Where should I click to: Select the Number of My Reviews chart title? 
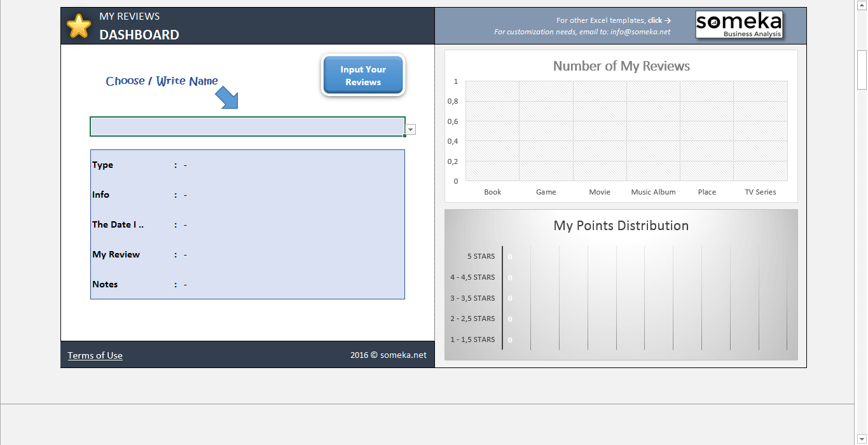pos(621,66)
